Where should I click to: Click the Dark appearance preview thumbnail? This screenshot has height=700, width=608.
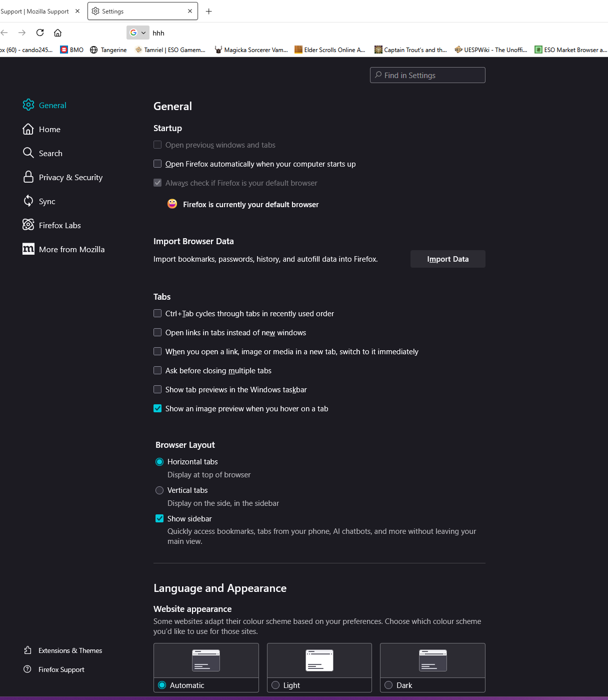click(433, 660)
